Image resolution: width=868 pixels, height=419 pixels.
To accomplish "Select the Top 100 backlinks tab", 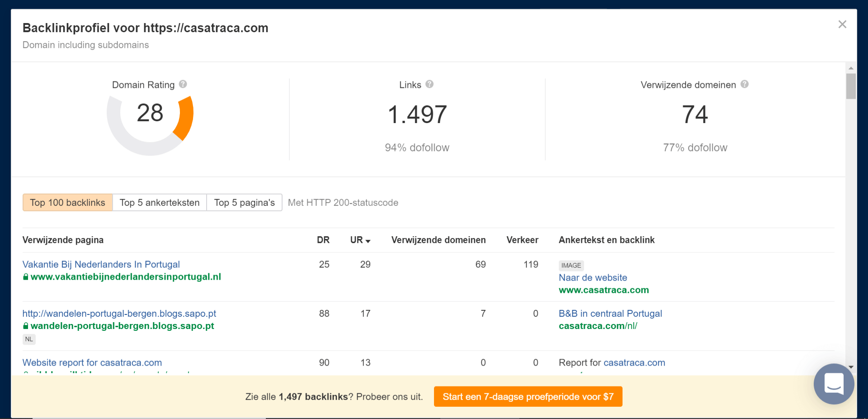I will 67,203.
